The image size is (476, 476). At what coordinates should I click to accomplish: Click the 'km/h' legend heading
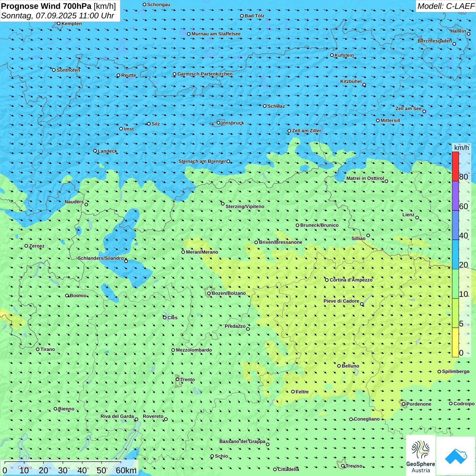pos(461,148)
